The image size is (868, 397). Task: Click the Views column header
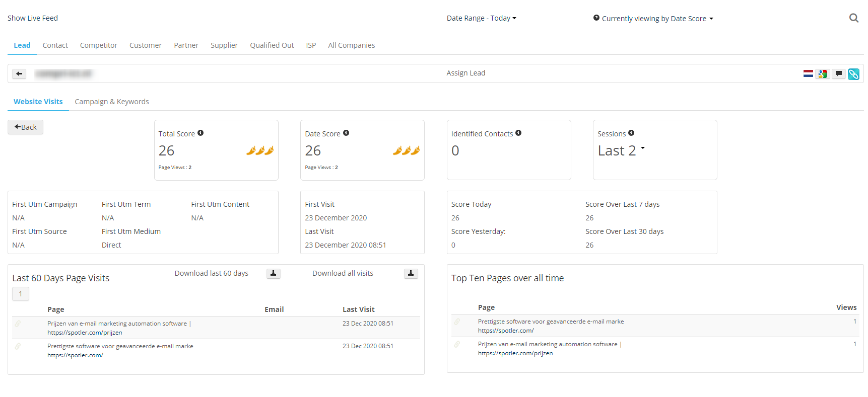846,307
